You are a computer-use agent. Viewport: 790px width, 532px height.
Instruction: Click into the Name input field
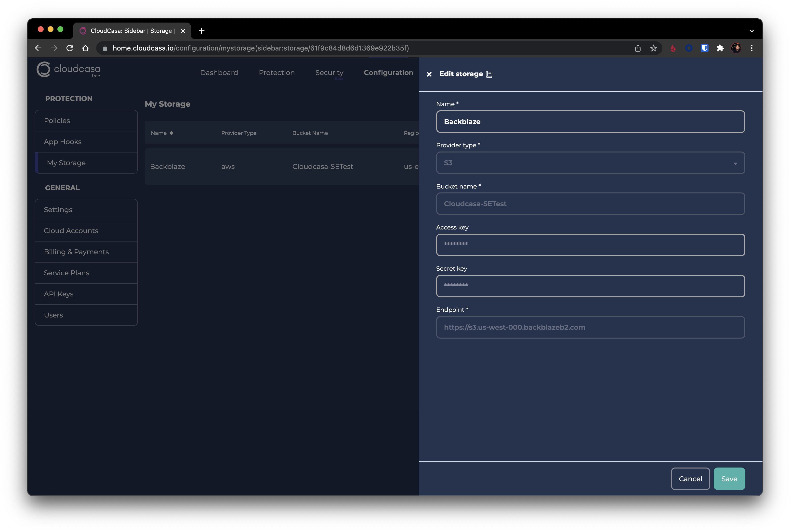pyautogui.click(x=590, y=121)
